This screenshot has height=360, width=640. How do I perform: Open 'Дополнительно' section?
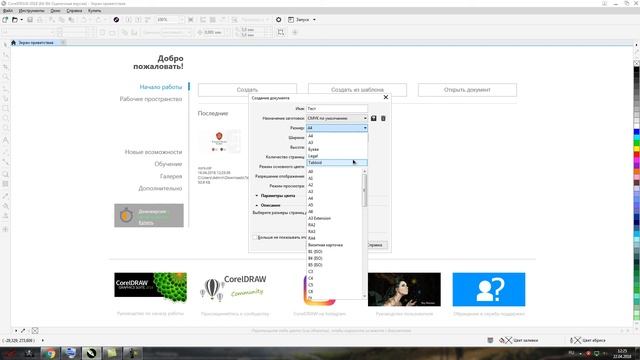coord(160,189)
